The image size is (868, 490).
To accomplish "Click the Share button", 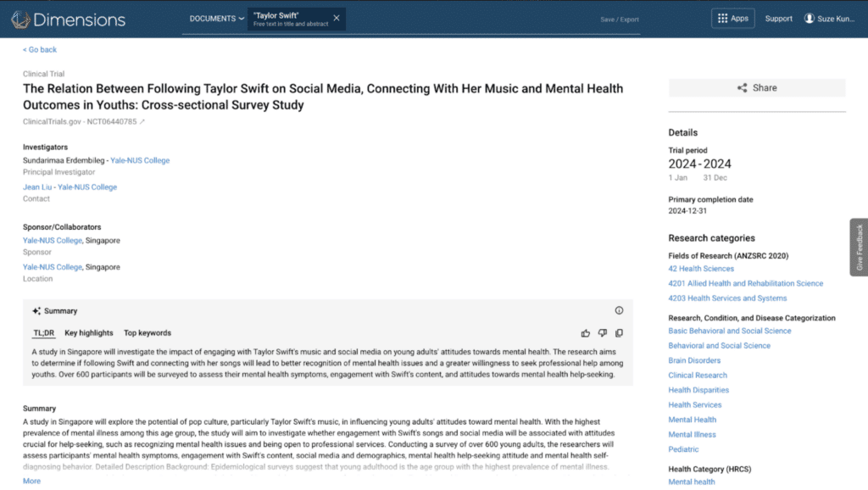I will pos(756,88).
